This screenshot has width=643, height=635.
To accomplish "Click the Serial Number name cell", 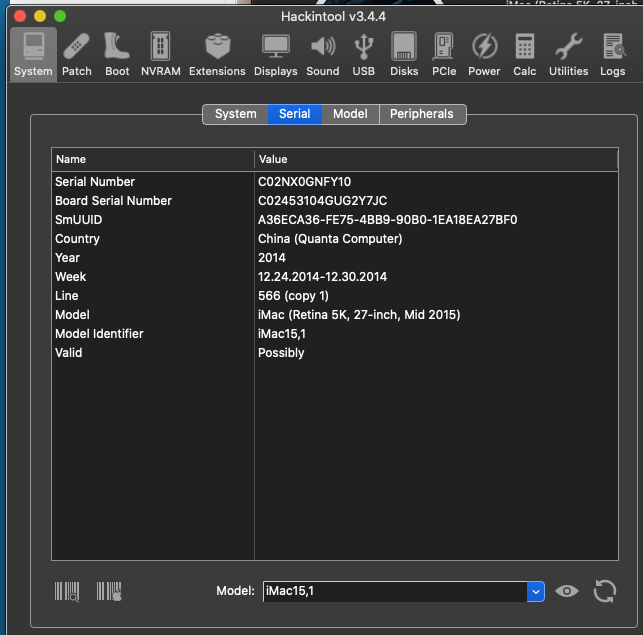I will tap(95, 182).
